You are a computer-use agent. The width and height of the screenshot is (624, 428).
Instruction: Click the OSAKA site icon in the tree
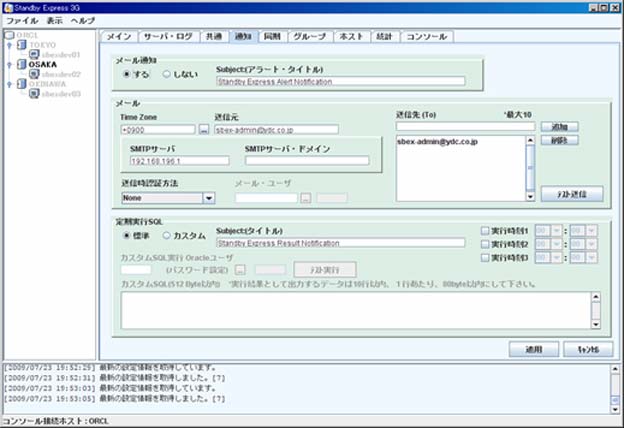click(x=22, y=64)
